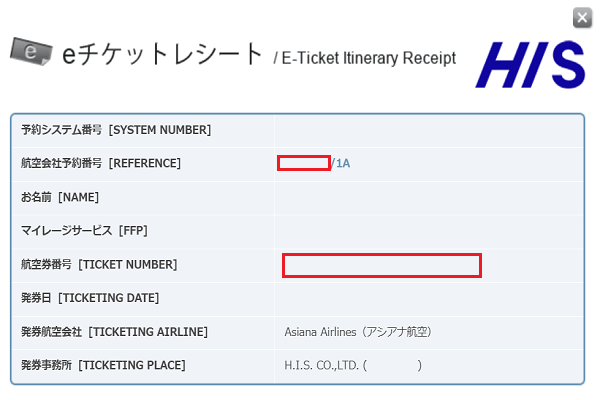Select the TICKET NUMBER row label
Viewport: 600px width, 400px height.
(99, 265)
